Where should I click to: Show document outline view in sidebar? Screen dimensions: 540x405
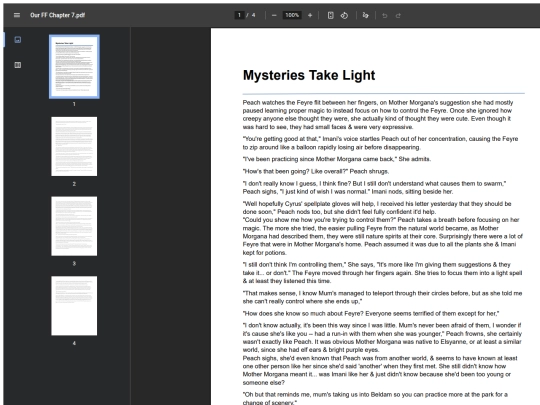(18, 65)
